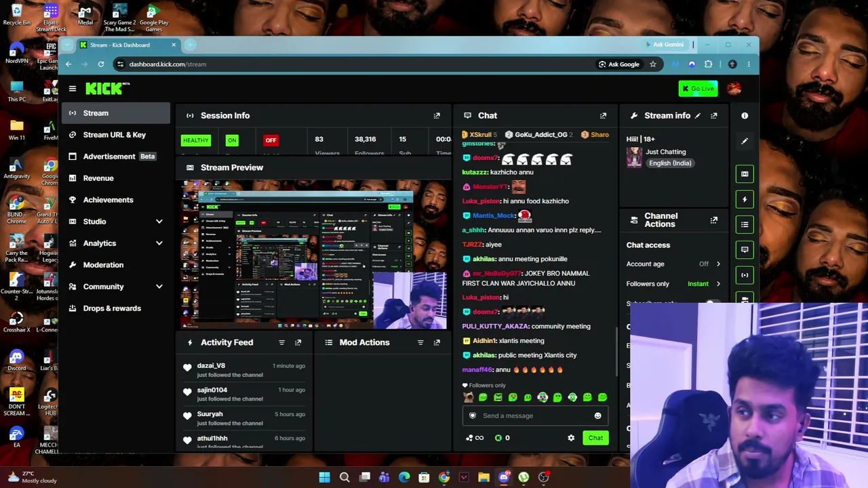Open Drops & rewards page

tap(116, 308)
